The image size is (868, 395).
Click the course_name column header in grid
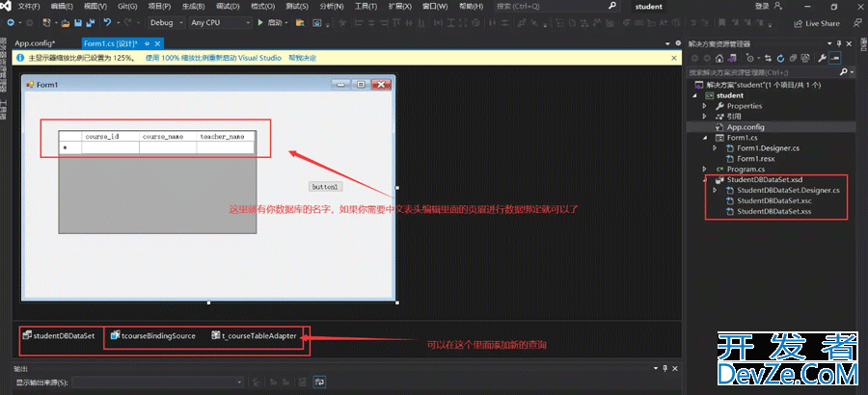click(x=168, y=136)
